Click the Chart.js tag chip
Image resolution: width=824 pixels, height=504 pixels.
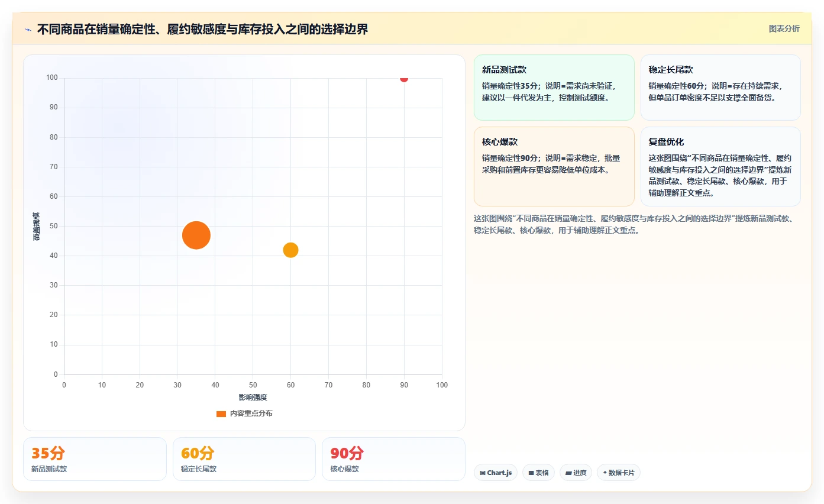click(x=496, y=473)
